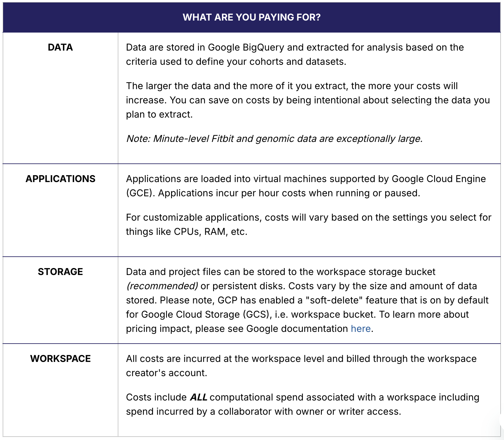The image size is (504, 440).
Task: Click the paragraph starting "Costs include"
Action: pos(302,404)
